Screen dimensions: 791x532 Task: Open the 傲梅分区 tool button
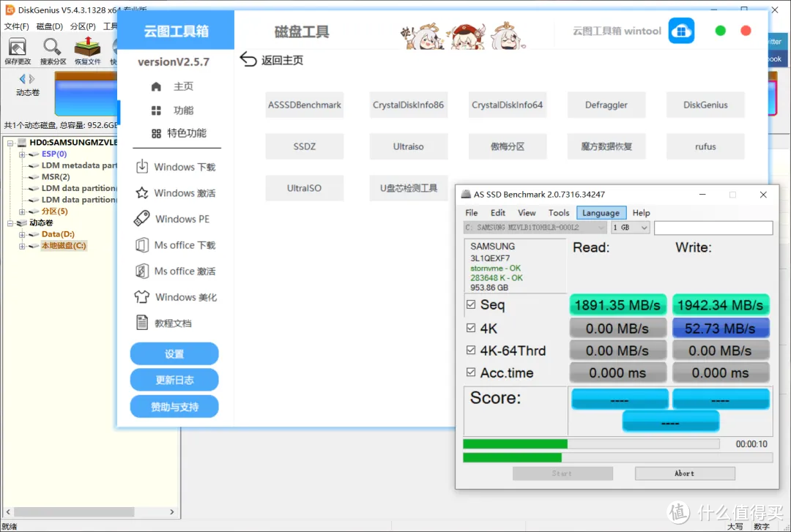coord(507,146)
